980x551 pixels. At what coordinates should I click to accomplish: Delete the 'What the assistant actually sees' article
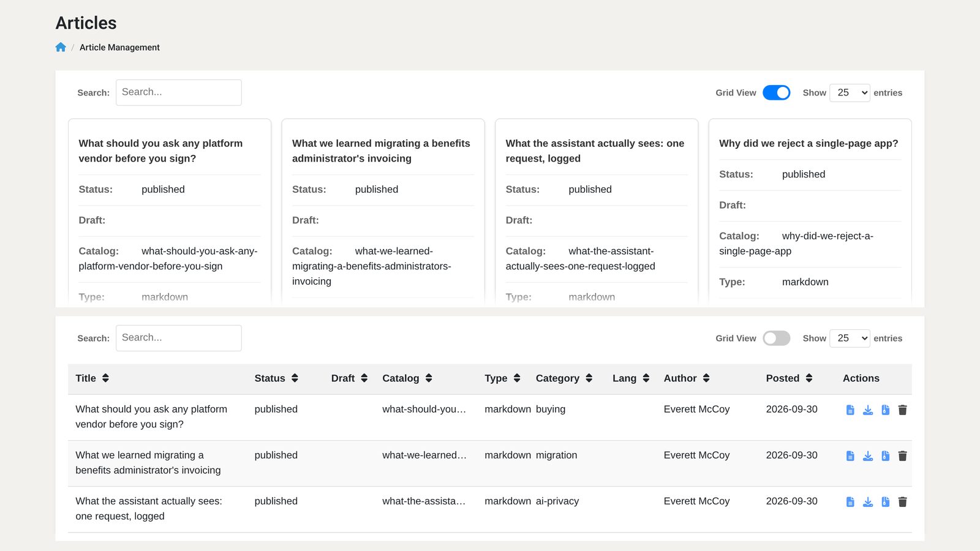[902, 502]
